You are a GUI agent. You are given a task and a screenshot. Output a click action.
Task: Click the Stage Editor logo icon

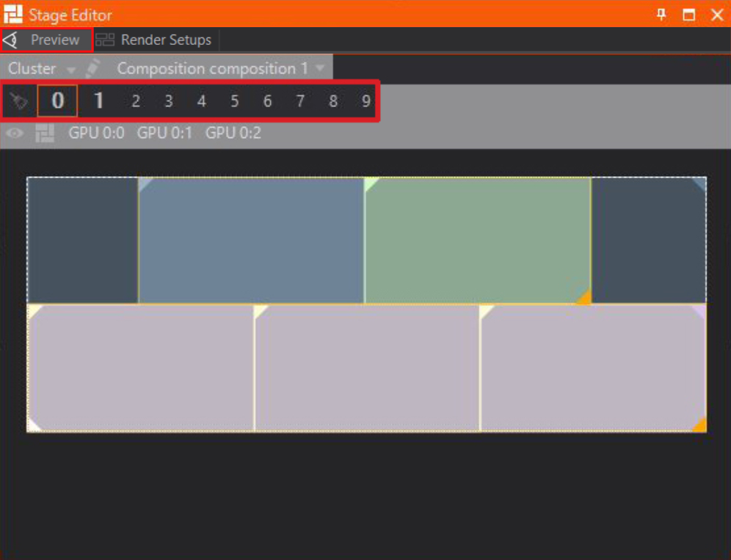pos(13,14)
